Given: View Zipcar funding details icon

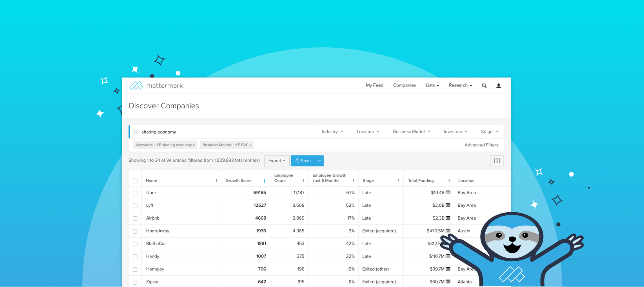Looking at the screenshot, I should 448,282.
